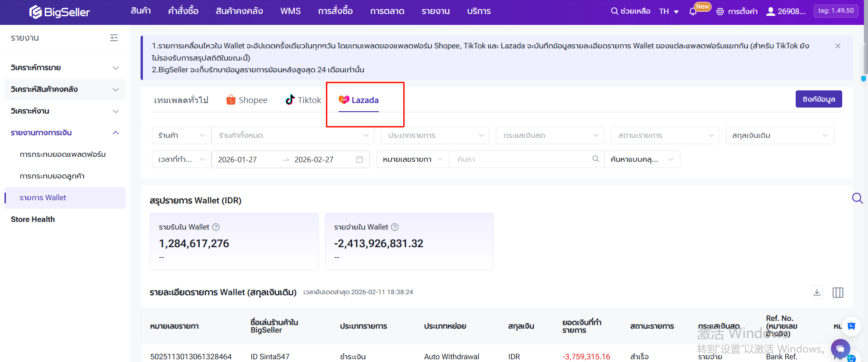Click the search magnifier in the ค้นหา field
The width and height of the screenshot is (868, 362).
[x=595, y=159]
